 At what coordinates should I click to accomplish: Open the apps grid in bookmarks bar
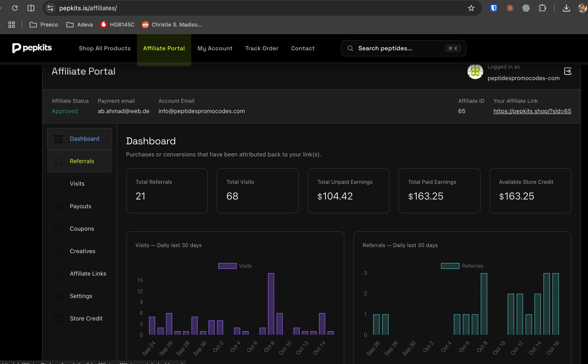[11, 24]
